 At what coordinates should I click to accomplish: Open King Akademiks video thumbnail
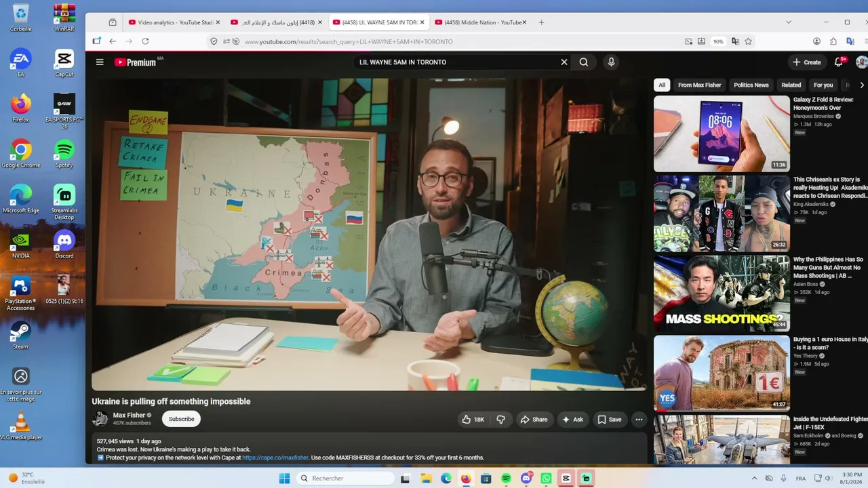(x=722, y=213)
